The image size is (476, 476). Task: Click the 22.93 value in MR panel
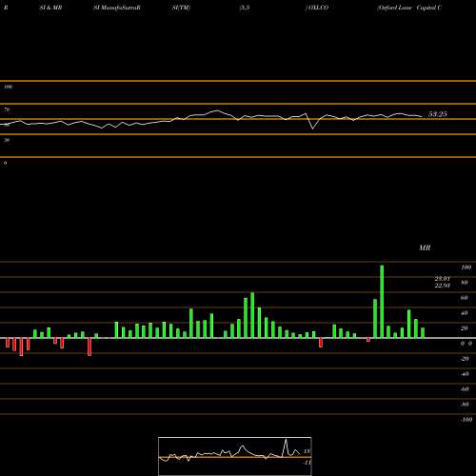[442, 286]
